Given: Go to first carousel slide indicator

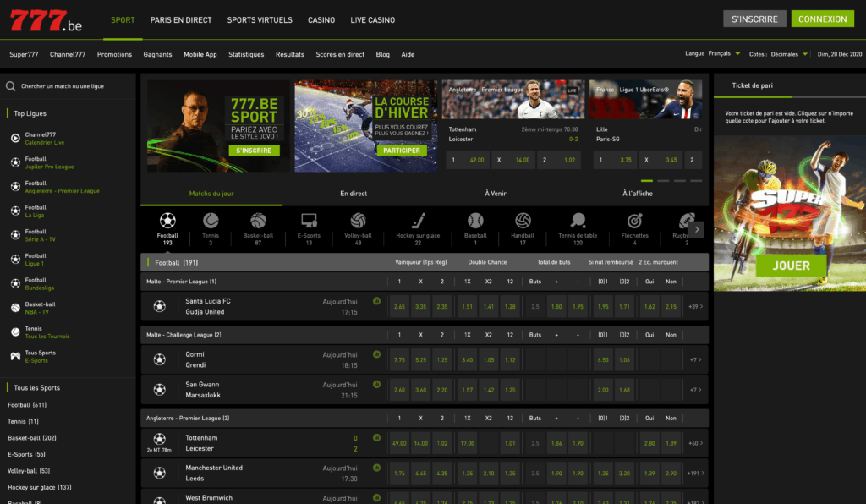Looking at the screenshot, I should pyautogui.click(x=647, y=180).
